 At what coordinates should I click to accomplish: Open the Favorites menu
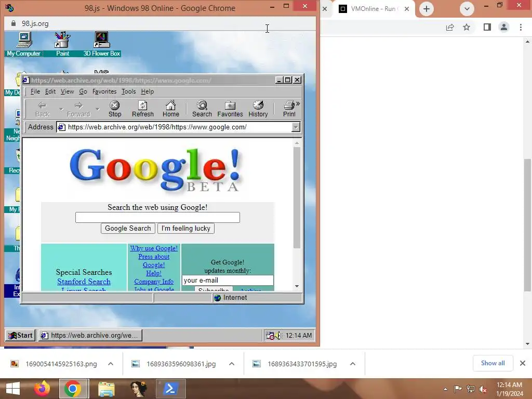click(104, 91)
